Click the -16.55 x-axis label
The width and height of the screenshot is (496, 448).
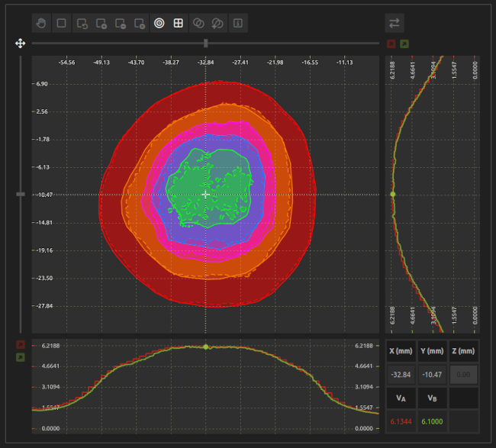pos(310,63)
